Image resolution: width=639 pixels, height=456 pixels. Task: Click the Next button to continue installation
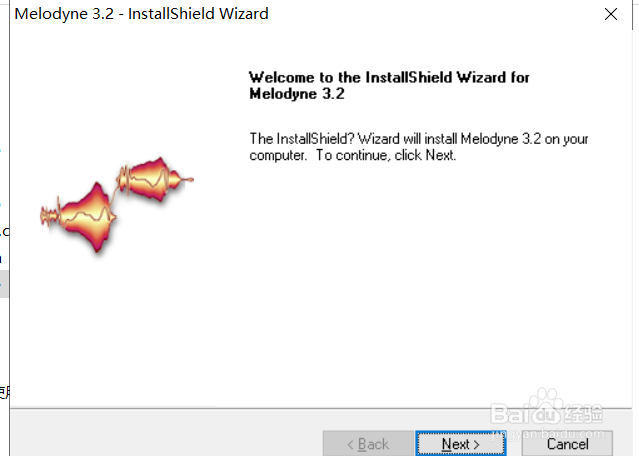(x=461, y=443)
